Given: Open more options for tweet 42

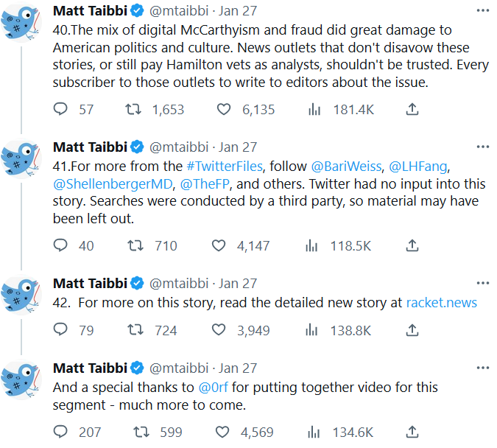Looking at the screenshot, I should pos(482,284).
